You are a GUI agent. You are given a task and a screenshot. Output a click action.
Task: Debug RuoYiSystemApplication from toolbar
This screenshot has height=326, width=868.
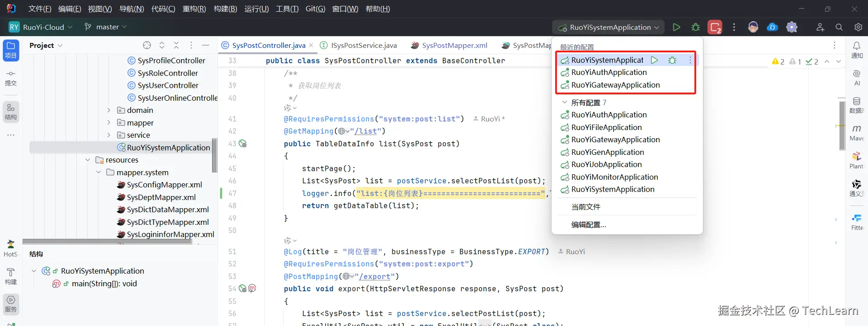(696, 27)
